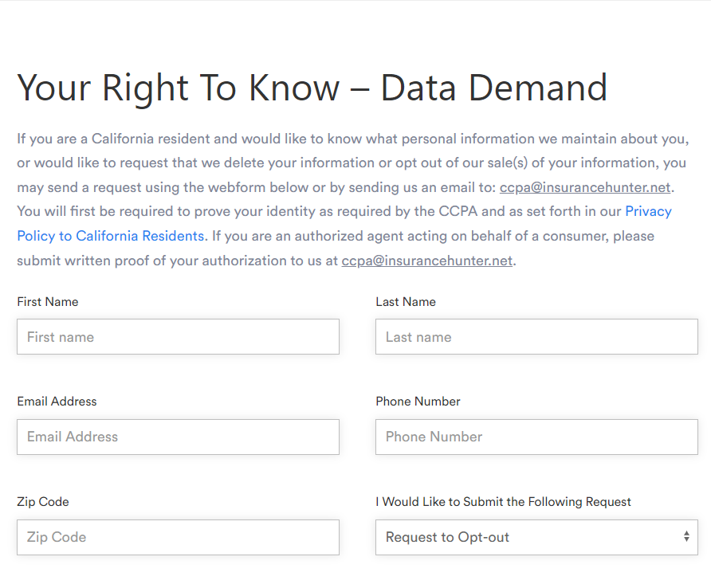
Task: Click the 'Phone Number' label text
Action: (418, 402)
